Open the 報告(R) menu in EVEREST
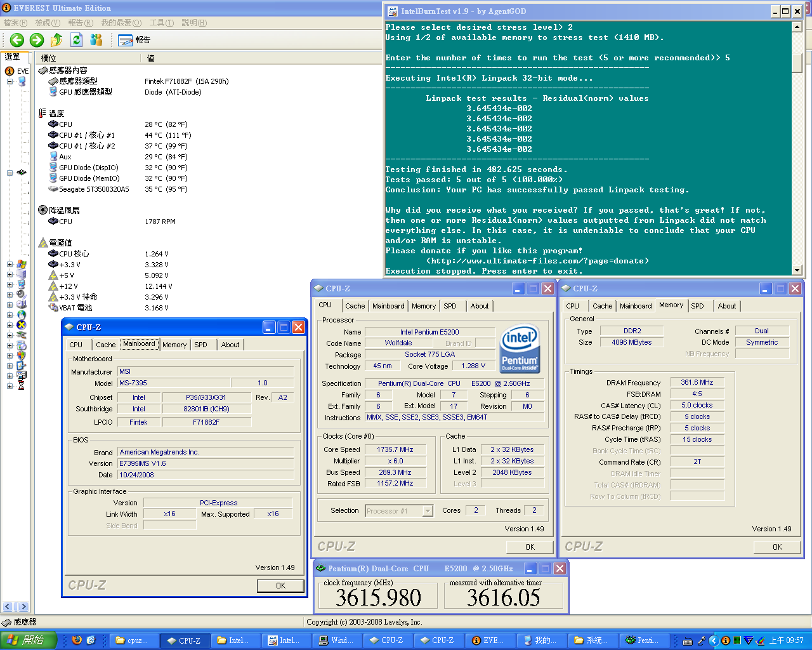This screenshot has height=650, width=812. pyautogui.click(x=81, y=23)
